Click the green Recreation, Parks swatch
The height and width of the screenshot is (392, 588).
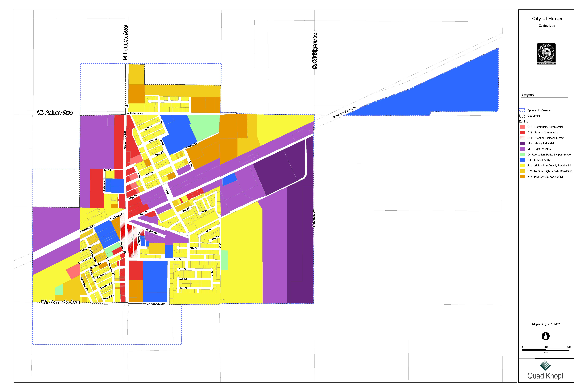pyautogui.click(x=522, y=155)
